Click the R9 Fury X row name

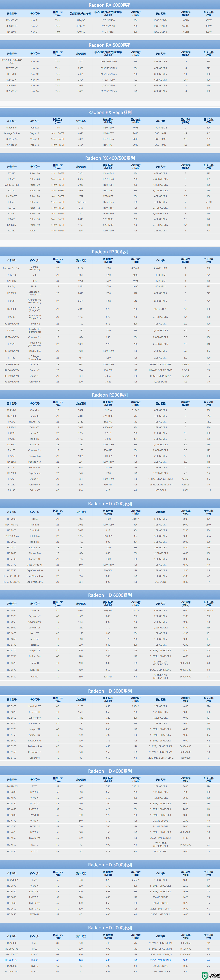tap(11, 275)
